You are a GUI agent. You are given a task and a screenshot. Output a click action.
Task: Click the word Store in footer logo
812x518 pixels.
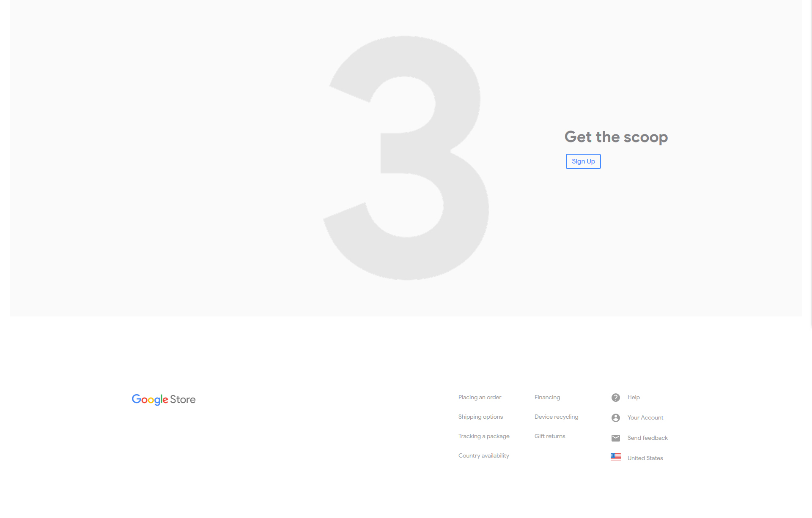tap(183, 400)
